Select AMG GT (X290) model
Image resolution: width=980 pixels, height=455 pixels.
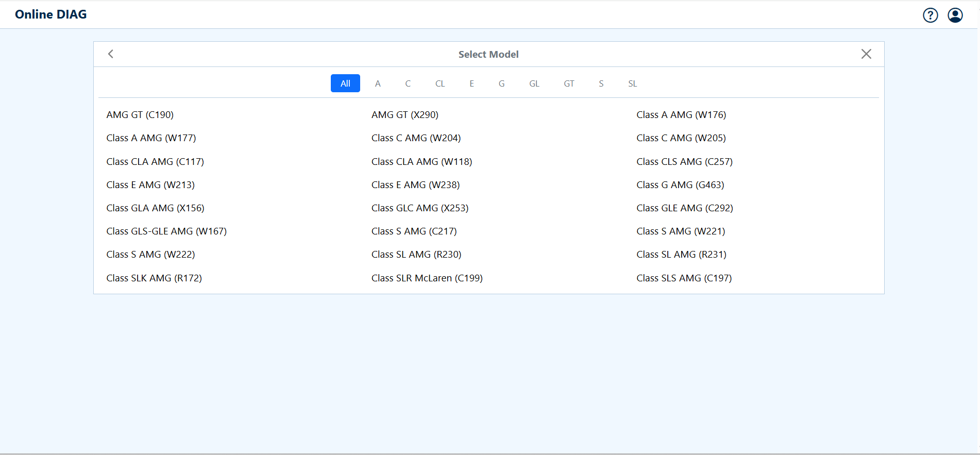(x=405, y=115)
